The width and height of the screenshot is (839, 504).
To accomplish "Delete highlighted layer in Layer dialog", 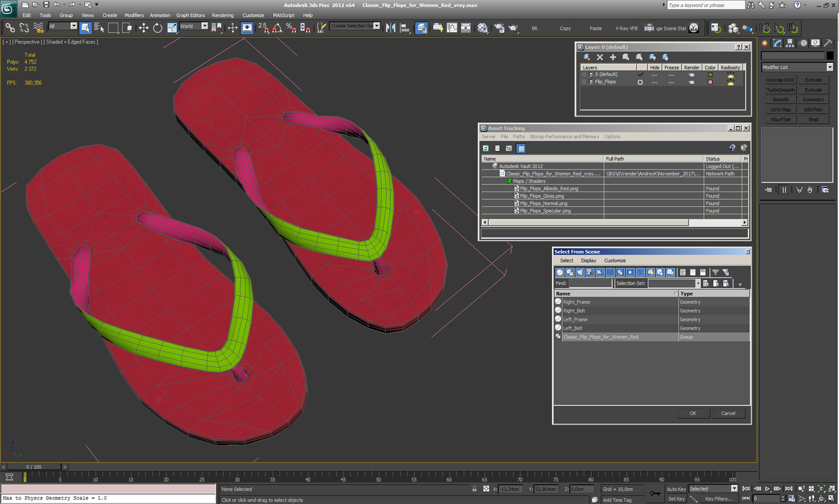I will point(600,57).
